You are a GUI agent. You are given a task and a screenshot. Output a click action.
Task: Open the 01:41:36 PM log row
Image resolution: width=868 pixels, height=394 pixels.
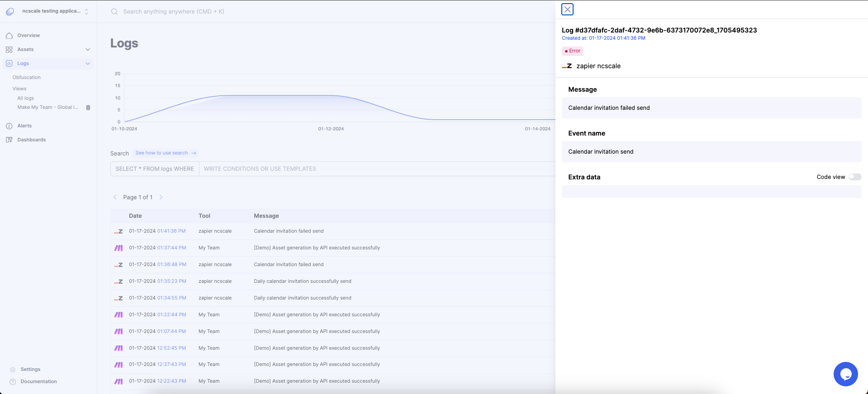(x=333, y=231)
